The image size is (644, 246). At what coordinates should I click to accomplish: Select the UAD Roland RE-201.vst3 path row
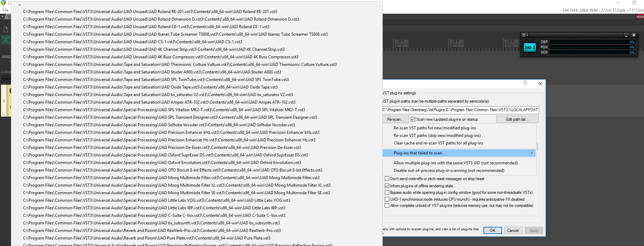point(196,12)
